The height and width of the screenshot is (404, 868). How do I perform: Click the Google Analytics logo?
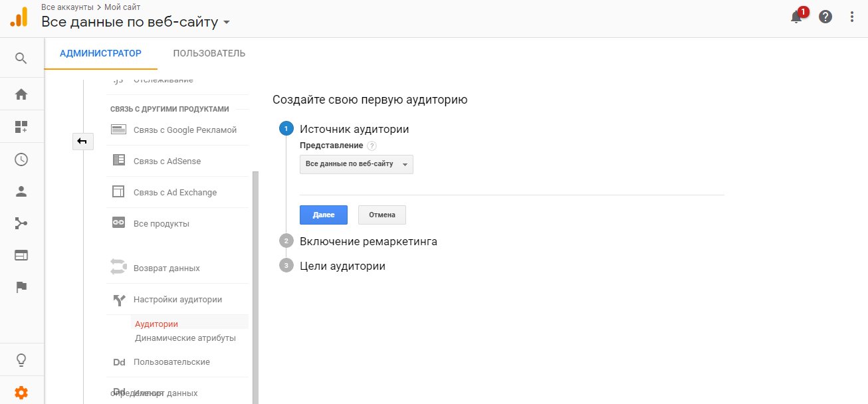tap(19, 16)
